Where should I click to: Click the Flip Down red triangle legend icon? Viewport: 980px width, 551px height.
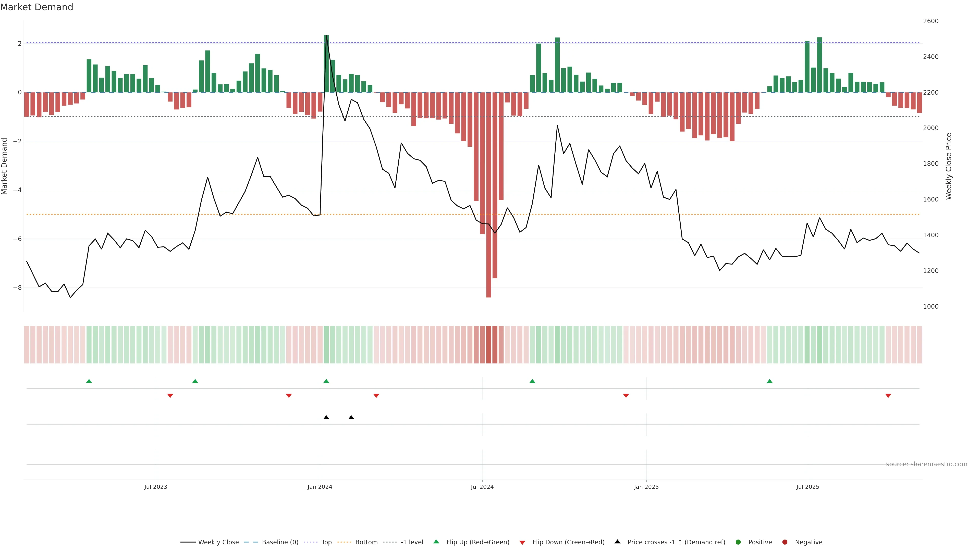click(x=522, y=542)
